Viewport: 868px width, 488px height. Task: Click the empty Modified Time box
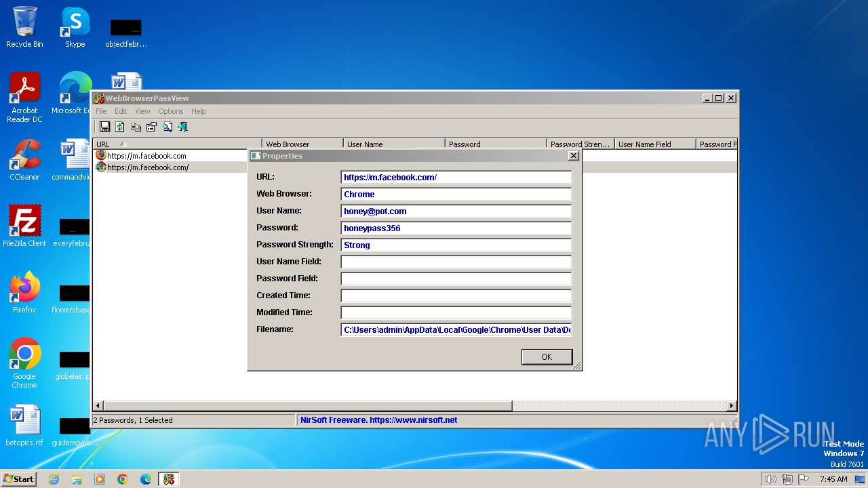456,313
